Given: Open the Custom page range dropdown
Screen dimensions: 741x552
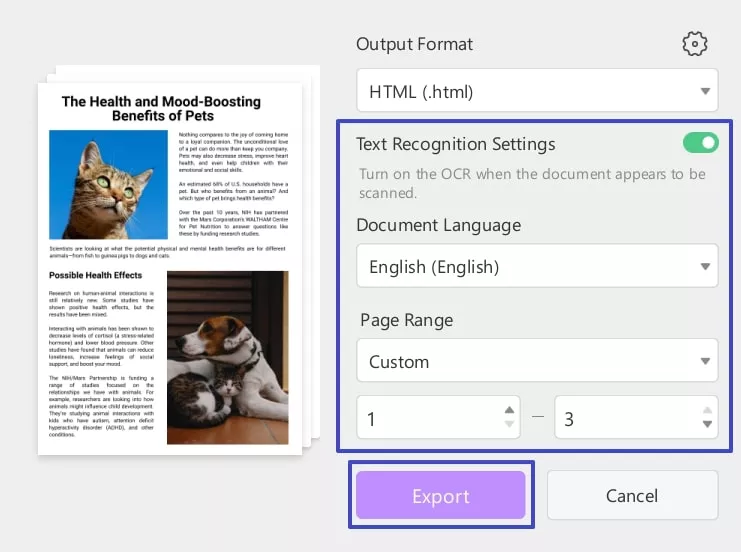Looking at the screenshot, I should pos(537,361).
